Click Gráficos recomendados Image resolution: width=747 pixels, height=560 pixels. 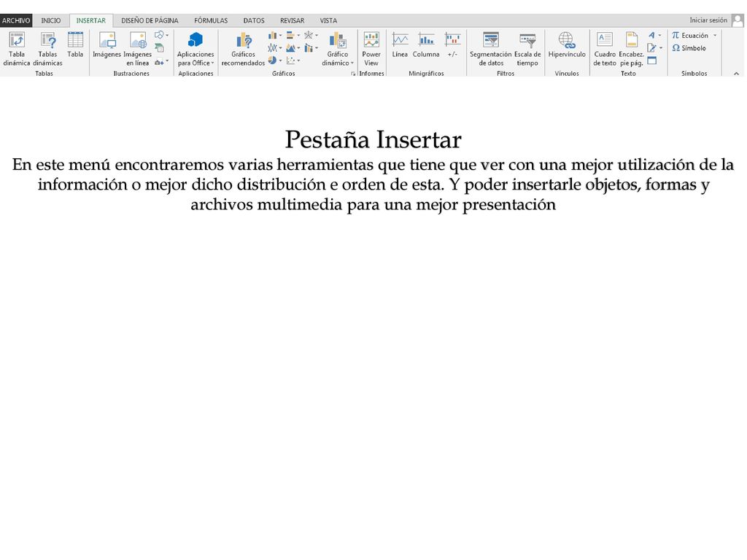tap(243, 49)
